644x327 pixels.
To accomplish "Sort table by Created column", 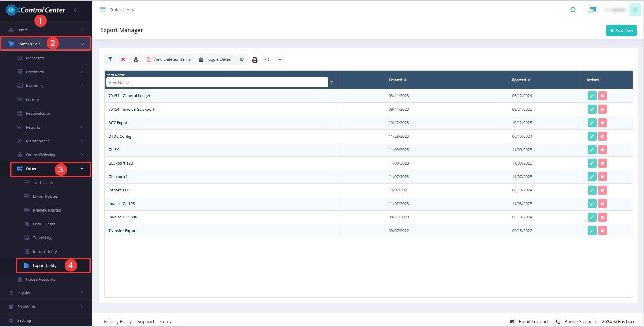I will pos(398,80).
